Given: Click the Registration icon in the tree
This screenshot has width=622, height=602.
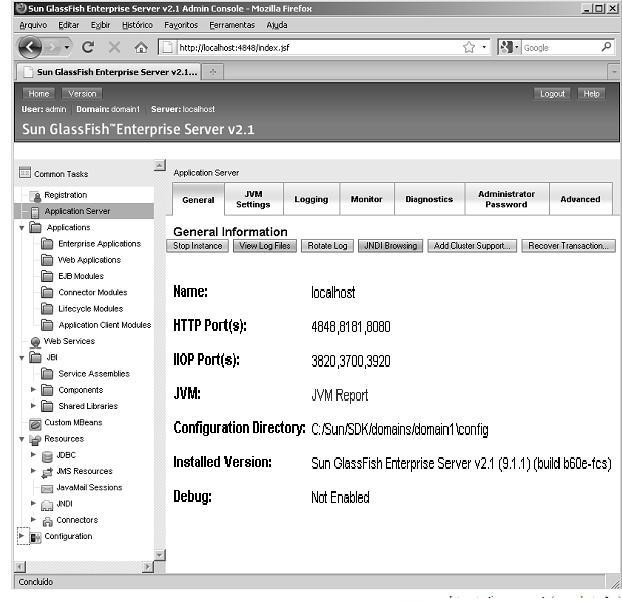Looking at the screenshot, I should (36, 196).
